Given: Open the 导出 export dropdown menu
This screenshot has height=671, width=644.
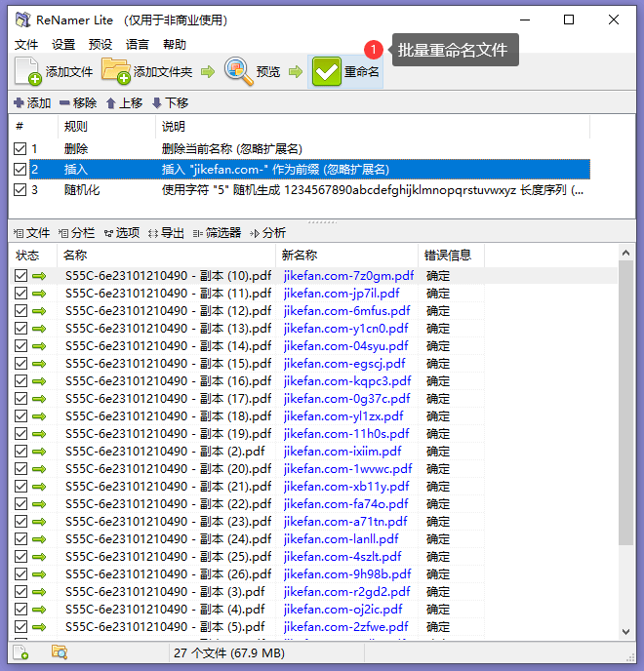Looking at the screenshot, I should [166, 233].
